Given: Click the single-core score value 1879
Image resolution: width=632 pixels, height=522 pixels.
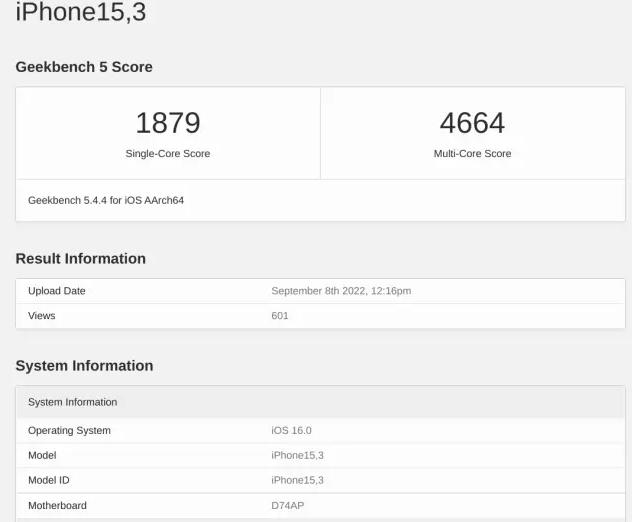Looking at the screenshot, I should click(168, 123).
